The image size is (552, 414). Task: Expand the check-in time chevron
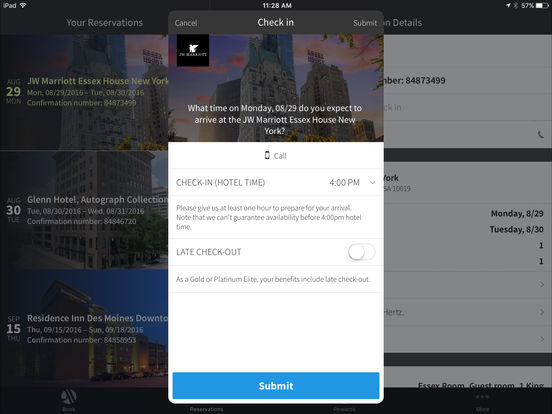tap(372, 182)
